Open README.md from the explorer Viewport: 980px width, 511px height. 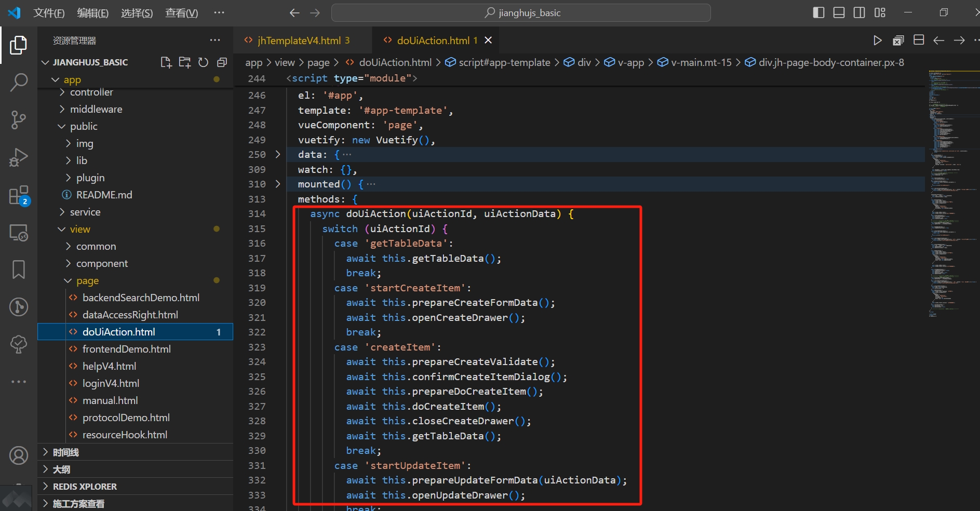104,195
